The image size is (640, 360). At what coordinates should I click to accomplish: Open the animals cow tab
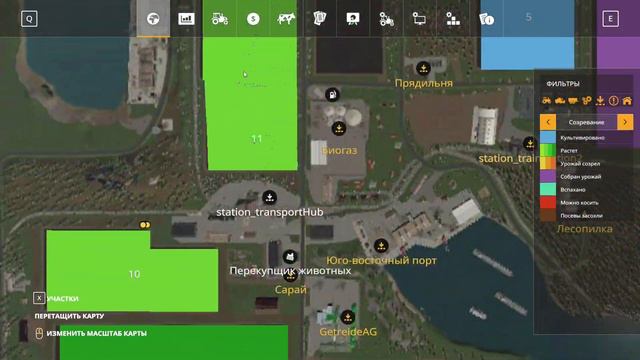click(x=286, y=19)
